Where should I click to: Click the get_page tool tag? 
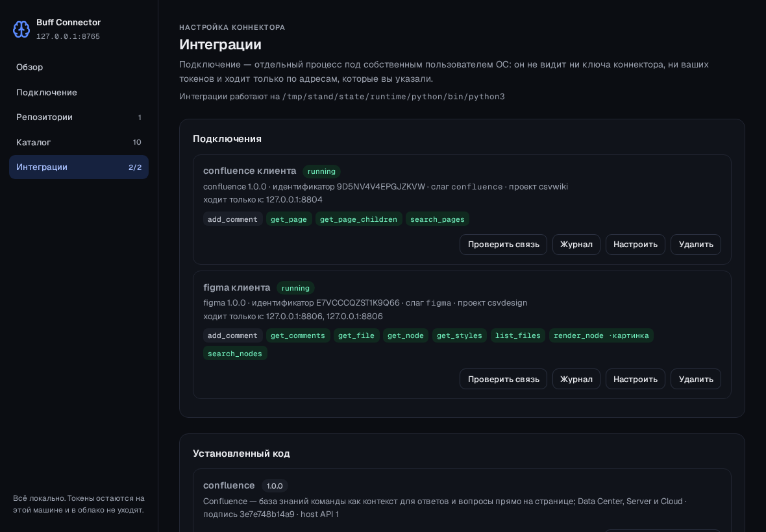tap(289, 219)
